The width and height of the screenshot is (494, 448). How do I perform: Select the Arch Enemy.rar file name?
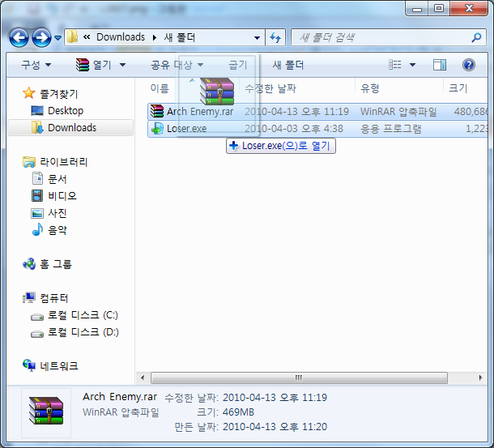click(x=200, y=112)
